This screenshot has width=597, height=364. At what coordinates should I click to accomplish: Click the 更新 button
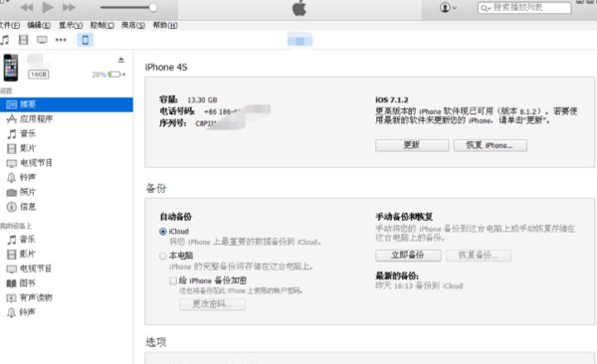(412, 145)
